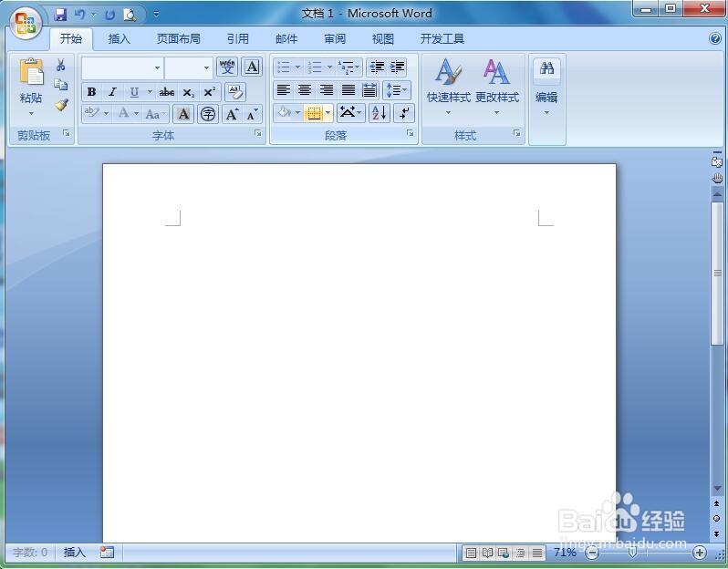Click the Redo repeat icon
This screenshot has width=728, height=569.
[x=109, y=15]
